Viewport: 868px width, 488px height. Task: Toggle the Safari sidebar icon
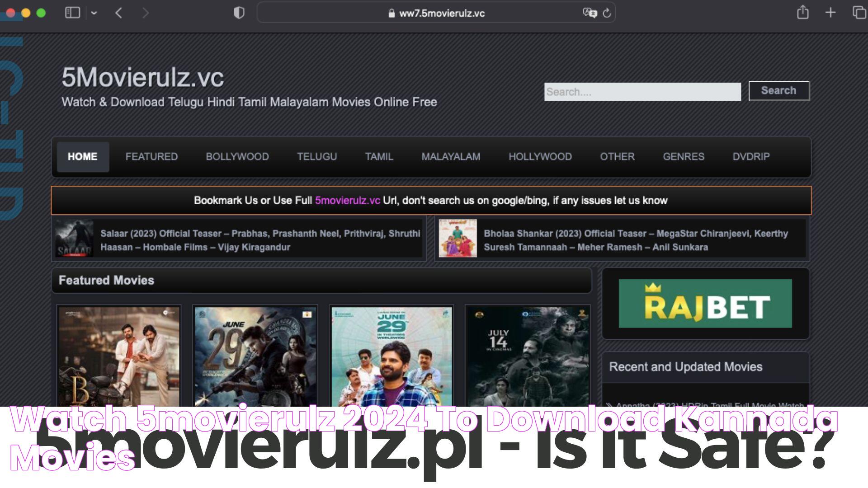tap(72, 13)
